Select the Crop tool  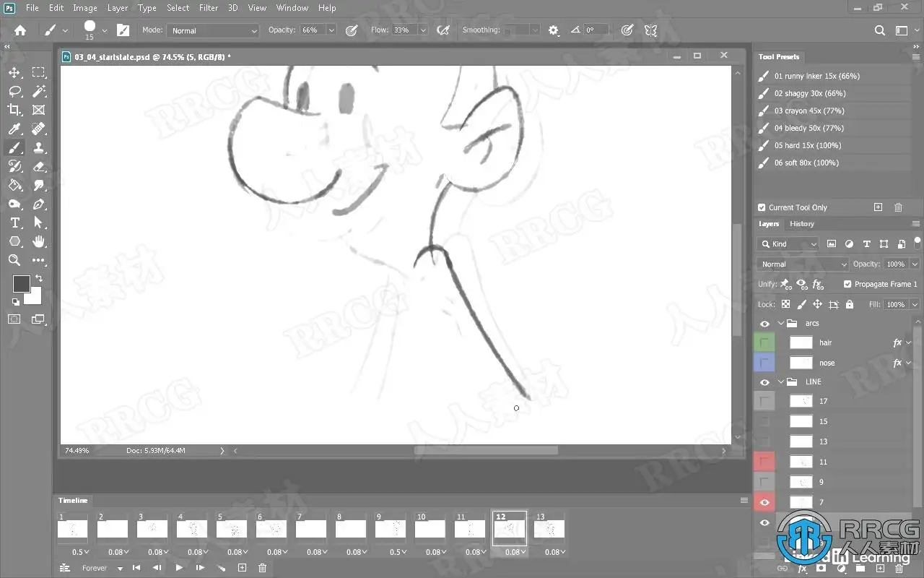pos(14,110)
